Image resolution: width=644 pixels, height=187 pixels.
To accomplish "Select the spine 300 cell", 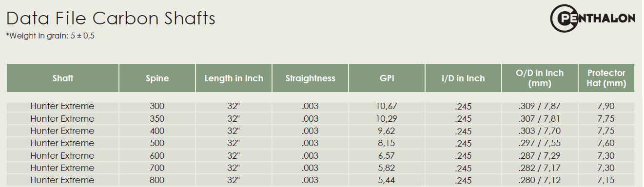I will [157, 106].
